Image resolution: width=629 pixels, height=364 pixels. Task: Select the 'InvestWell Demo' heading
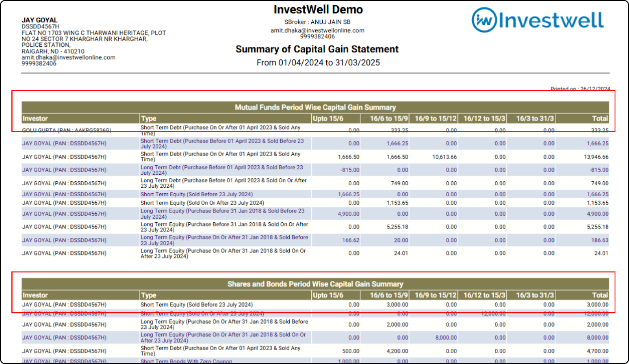[x=318, y=9]
